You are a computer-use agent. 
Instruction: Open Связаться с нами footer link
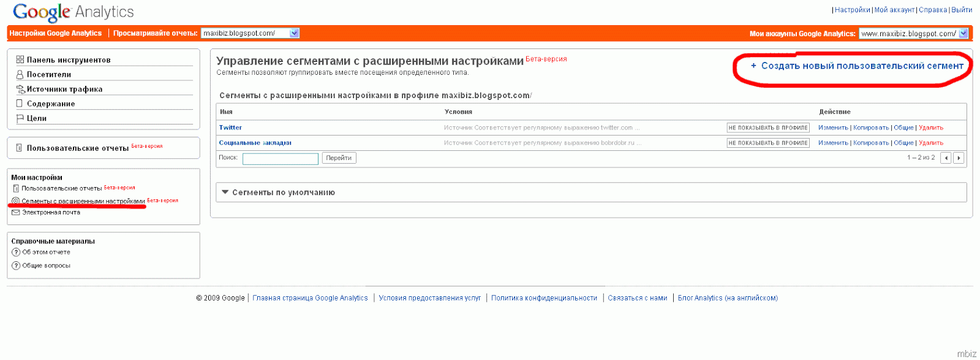click(x=637, y=298)
